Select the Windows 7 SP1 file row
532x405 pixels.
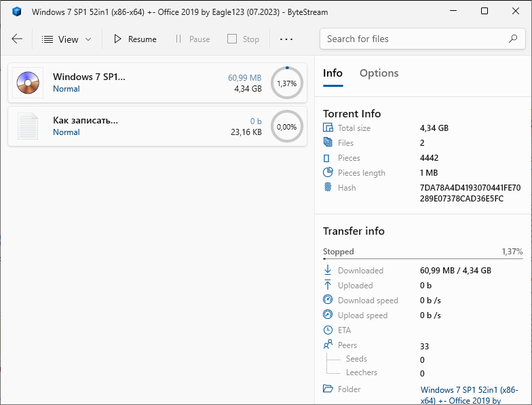pyautogui.click(x=157, y=83)
